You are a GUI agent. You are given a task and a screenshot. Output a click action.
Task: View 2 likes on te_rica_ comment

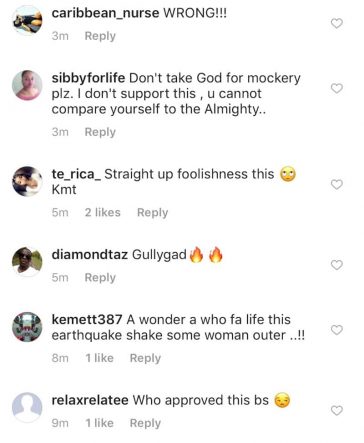(x=102, y=212)
